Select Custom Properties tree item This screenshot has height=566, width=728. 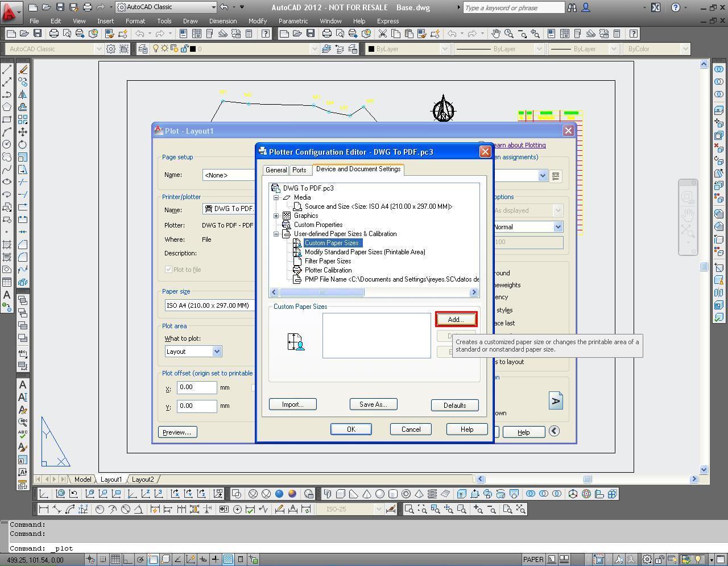(x=318, y=225)
